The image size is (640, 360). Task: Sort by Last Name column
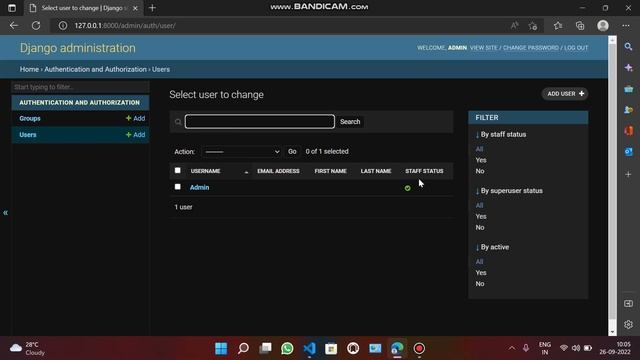click(376, 171)
